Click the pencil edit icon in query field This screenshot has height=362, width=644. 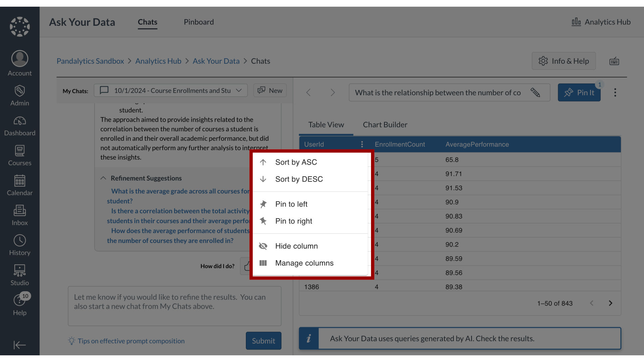point(535,93)
